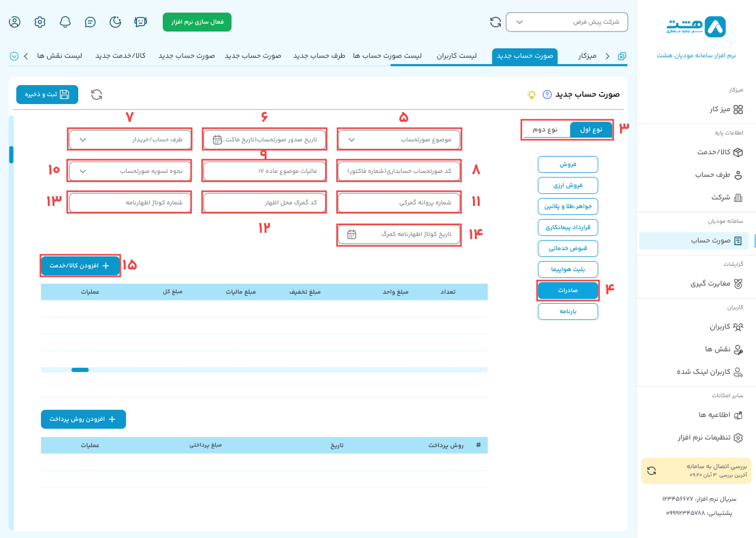Open the موضوع صورتحساب dropdown
The height and width of the screenshot is (538, 756).
399,140
